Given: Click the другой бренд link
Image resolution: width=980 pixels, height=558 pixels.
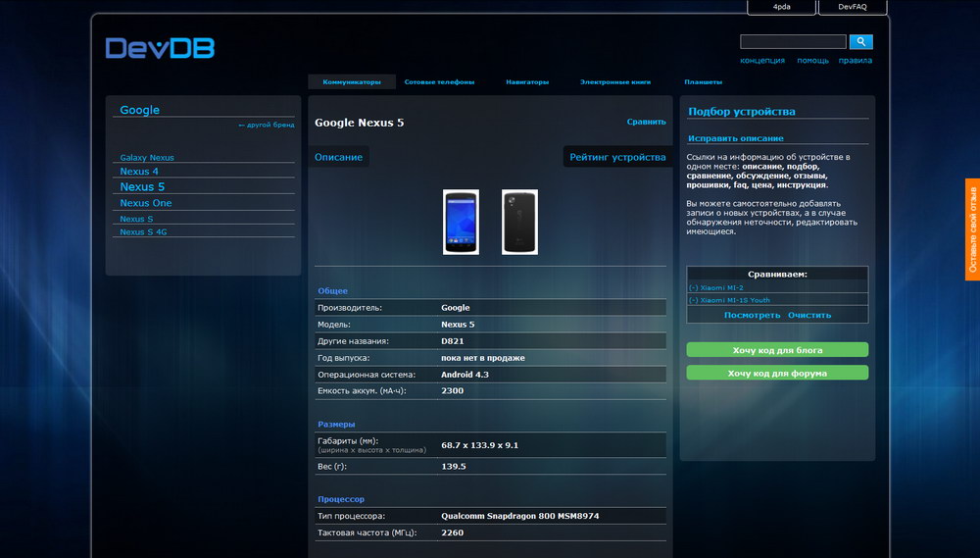Looking at the screenshot, I should pos(267,125).
